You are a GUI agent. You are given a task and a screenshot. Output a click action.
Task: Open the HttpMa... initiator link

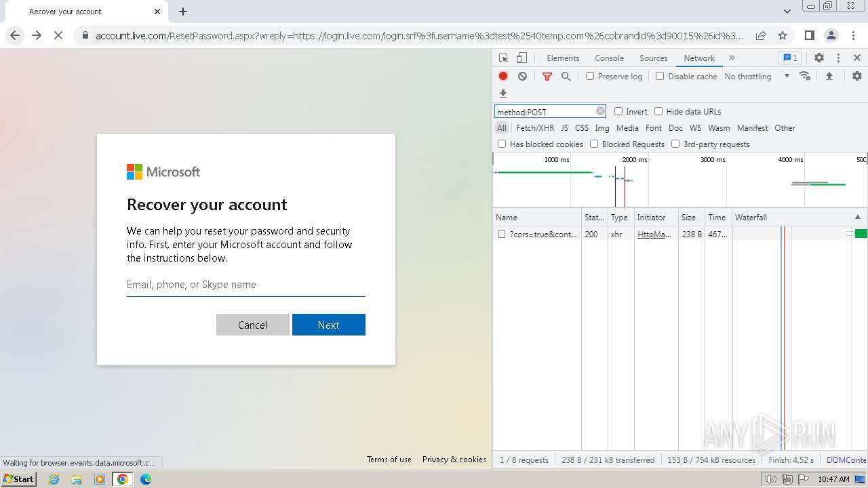pyautogui.click(x=654, y=235)
